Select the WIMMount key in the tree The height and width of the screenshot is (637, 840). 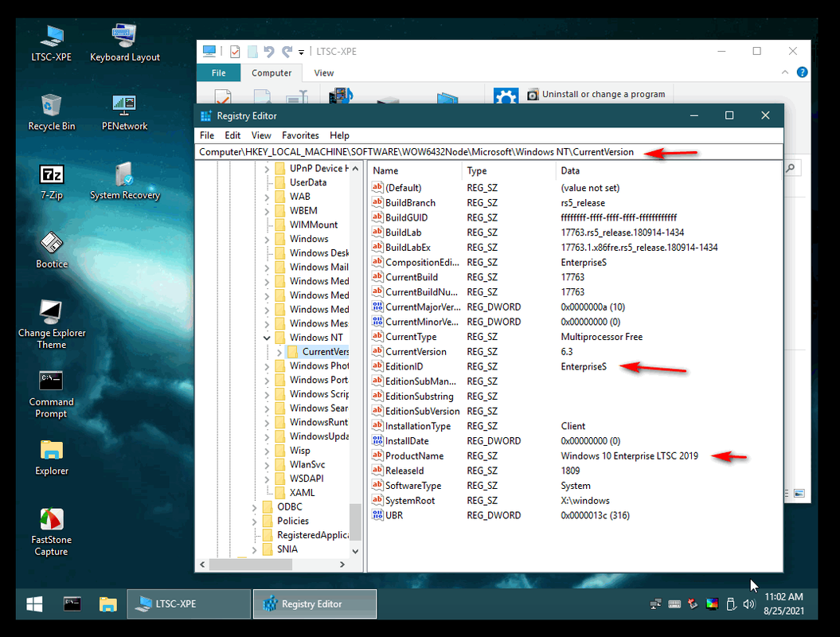(x=314, y=225)
